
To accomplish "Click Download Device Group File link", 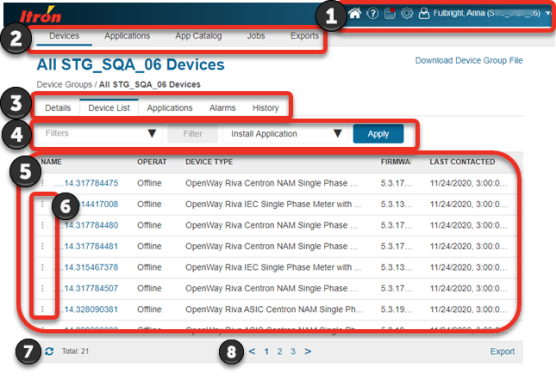I will tap(469, 61).
